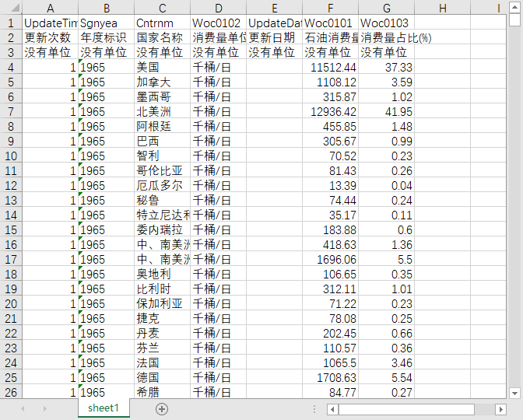The image size is (523, 420).
Task: Select country cell 哥伦比亚
Action: (x=162, y=170)
